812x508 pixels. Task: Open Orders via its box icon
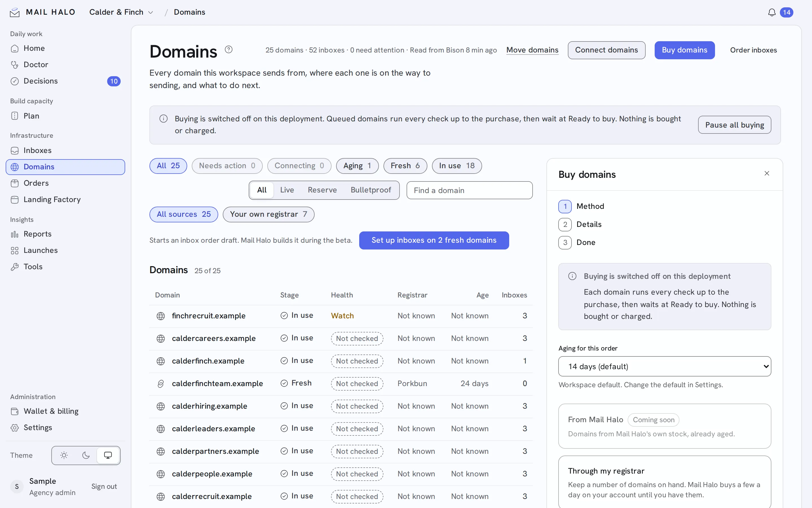(15, 183)
